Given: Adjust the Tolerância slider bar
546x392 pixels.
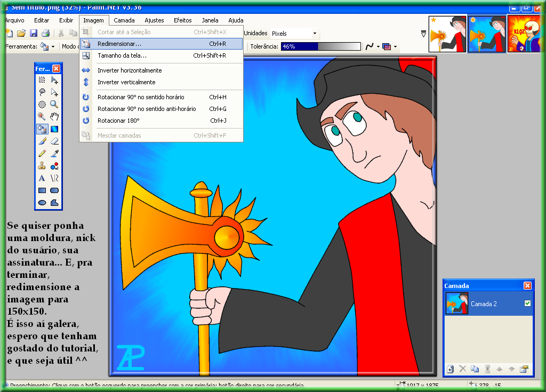Looking at the screenshot, I should pyautogui.click(x=320, y=46).
